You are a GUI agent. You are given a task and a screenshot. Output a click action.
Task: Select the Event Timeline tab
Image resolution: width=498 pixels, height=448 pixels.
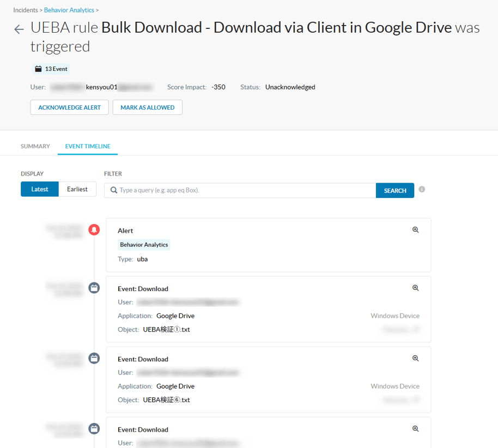[87, 146]
